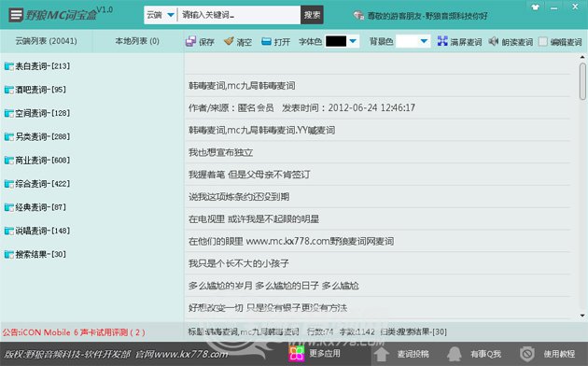
Task: Click the lyric line 我握着笔 但是父母亲不肯签订
Action: coord(249,175)
